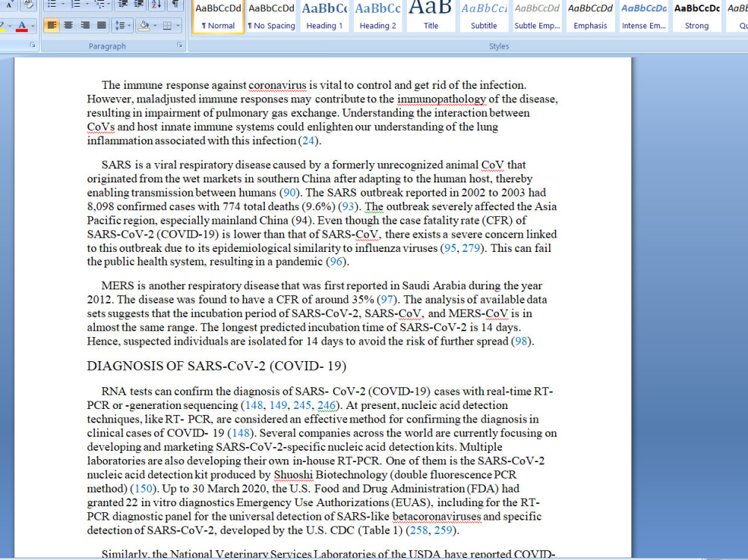This screenshot has height=560, width=748.
Task: Follow citation link 98
Action: (x=521, y=342)
